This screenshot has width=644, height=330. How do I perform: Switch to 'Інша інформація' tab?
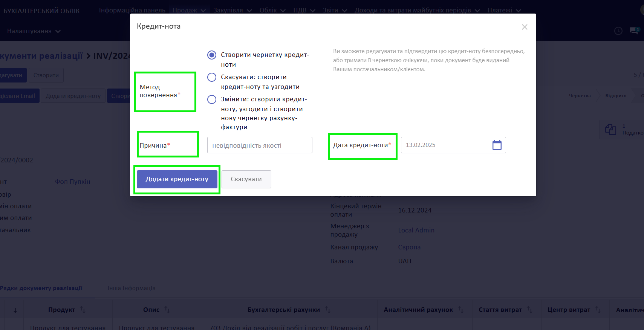132,288
